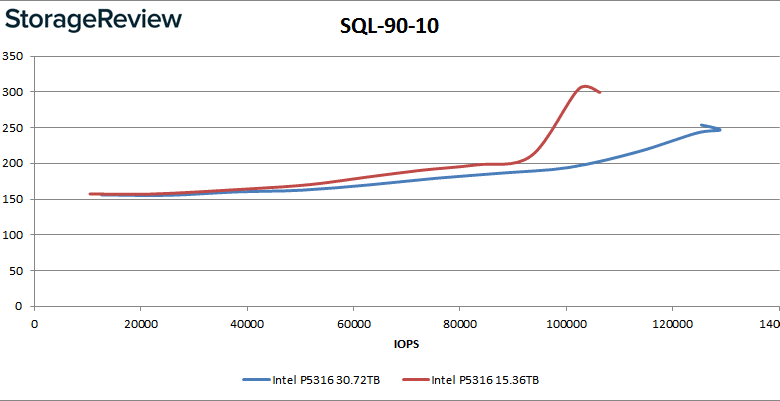This screenshot has height=401, width=780.
Task: Click the StorageReview logo text
Action: coord(93,20)
